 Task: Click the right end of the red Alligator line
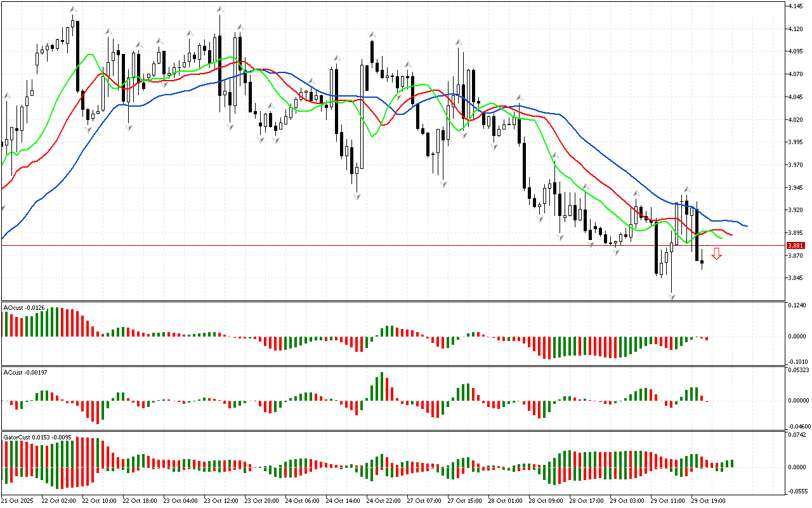tap(731, 235)
